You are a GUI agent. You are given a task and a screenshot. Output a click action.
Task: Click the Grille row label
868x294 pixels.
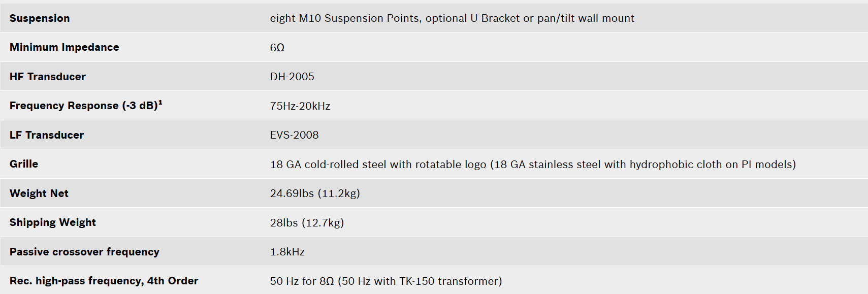click(x=24, y=164)
